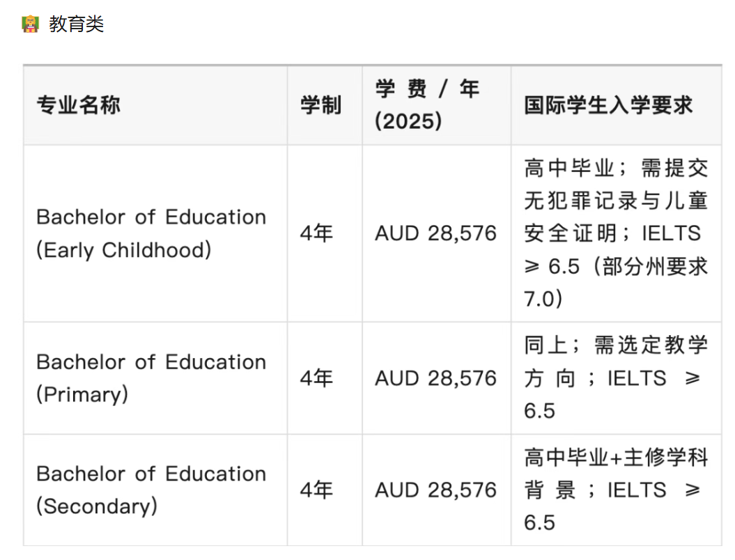Select the 专业名称 column header
This screenshot has width=735, height=560.
[x=78, y=106]
